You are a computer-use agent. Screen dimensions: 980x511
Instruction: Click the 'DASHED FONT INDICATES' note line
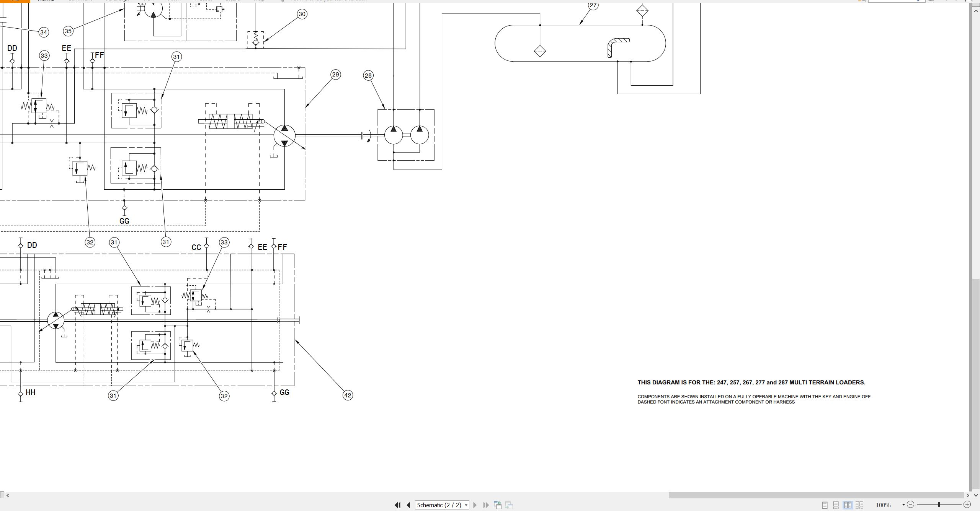click(716, 402)
